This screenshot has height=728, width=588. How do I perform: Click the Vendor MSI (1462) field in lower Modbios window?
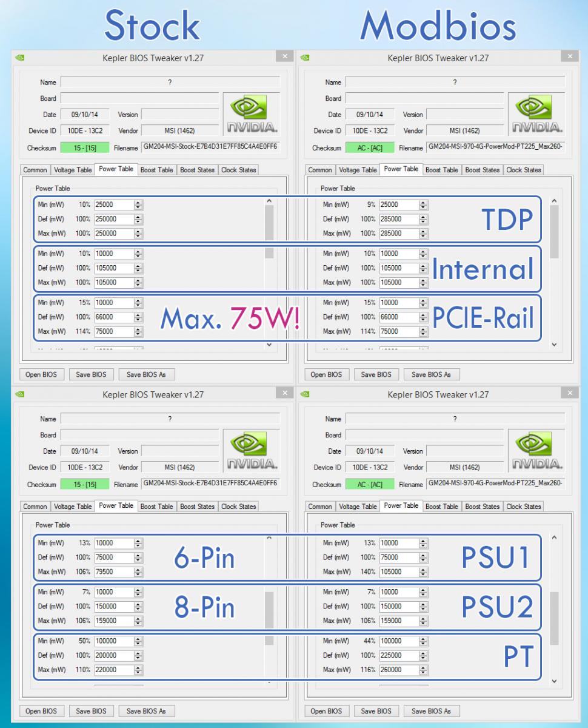465,467
